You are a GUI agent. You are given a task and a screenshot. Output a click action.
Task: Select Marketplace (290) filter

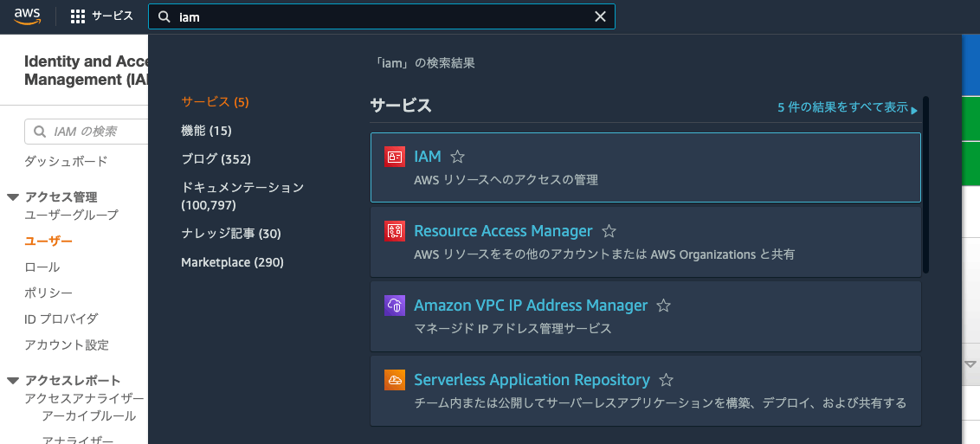pos(233,262)
